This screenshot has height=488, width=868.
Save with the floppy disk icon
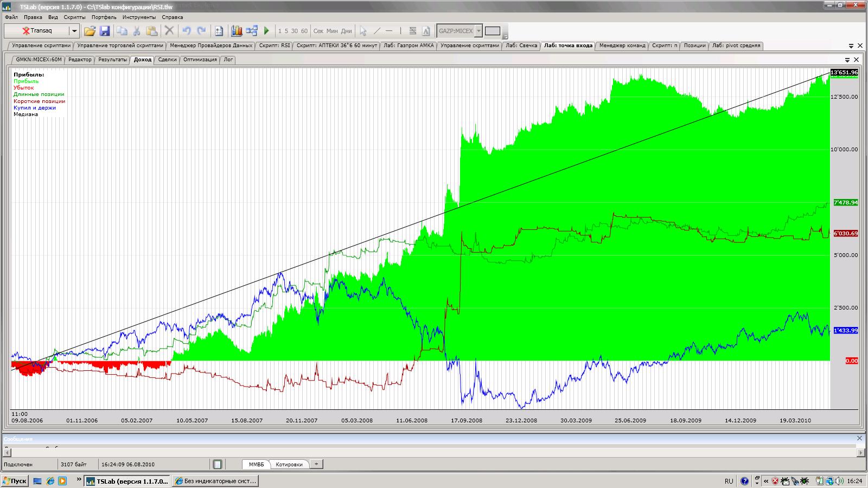[x=105, y=31]
